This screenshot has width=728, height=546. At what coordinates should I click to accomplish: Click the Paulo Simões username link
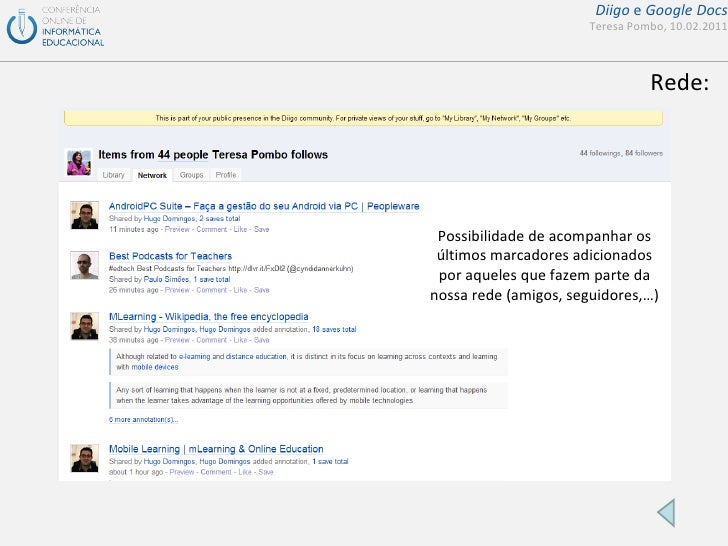point(165,279)
